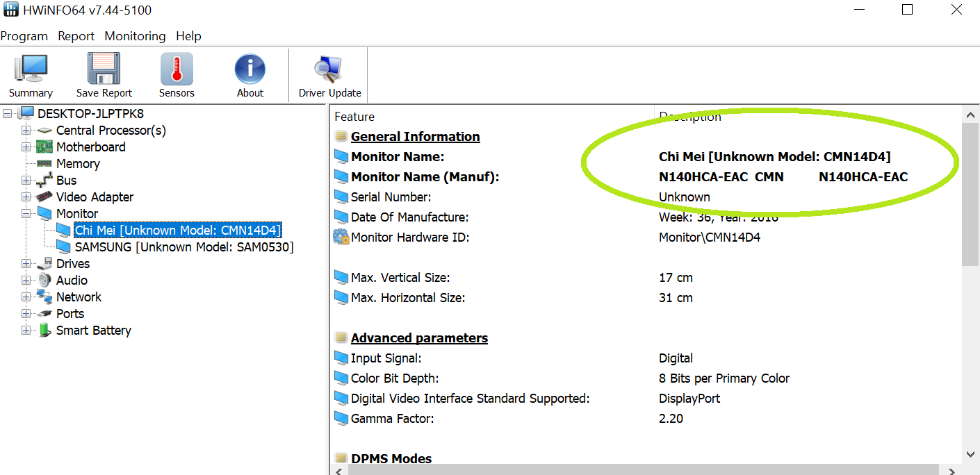Click the Motherboard tree icon
This screenshot has height=475, width=980.
(x=44, y=147)
